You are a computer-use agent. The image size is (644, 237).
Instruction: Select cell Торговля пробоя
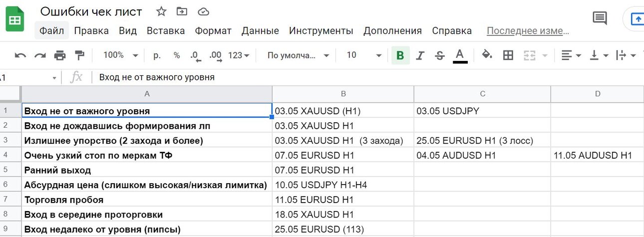tap(147, 200)
